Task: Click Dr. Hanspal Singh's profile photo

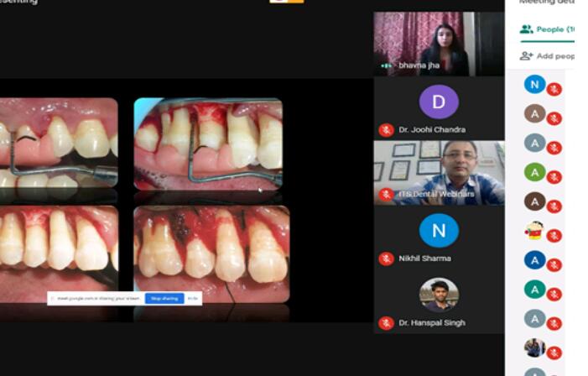Action: [439, 295]
